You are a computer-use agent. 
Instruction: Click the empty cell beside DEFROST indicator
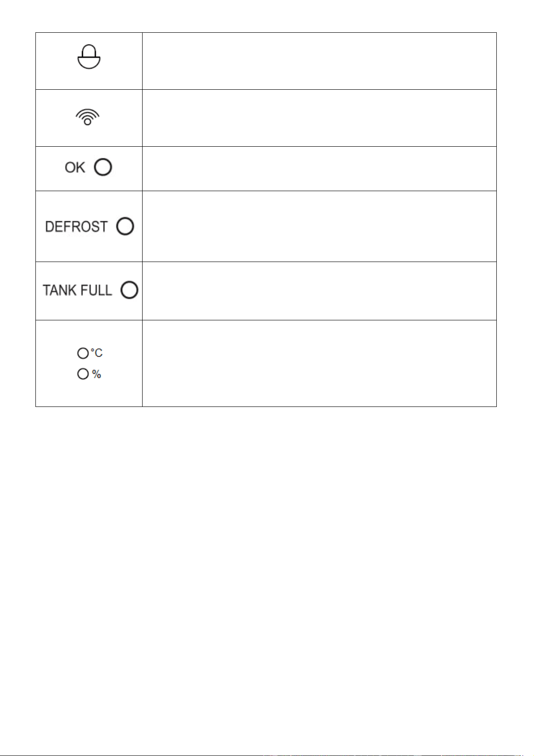point(319,227)
